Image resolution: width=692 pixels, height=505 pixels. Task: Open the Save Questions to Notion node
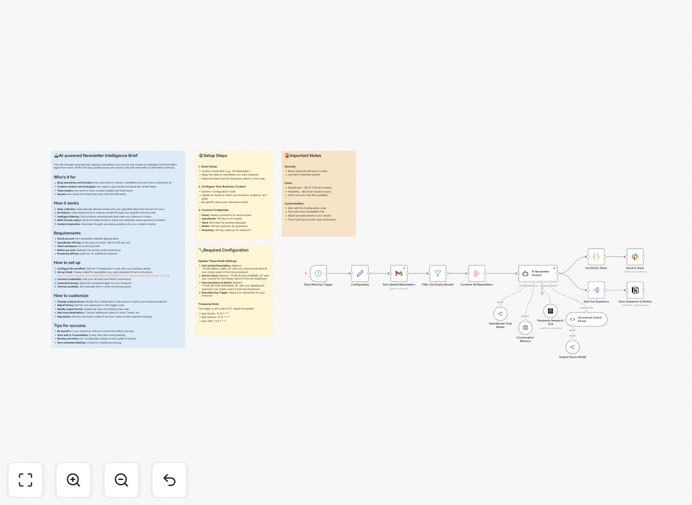point(635,290)
